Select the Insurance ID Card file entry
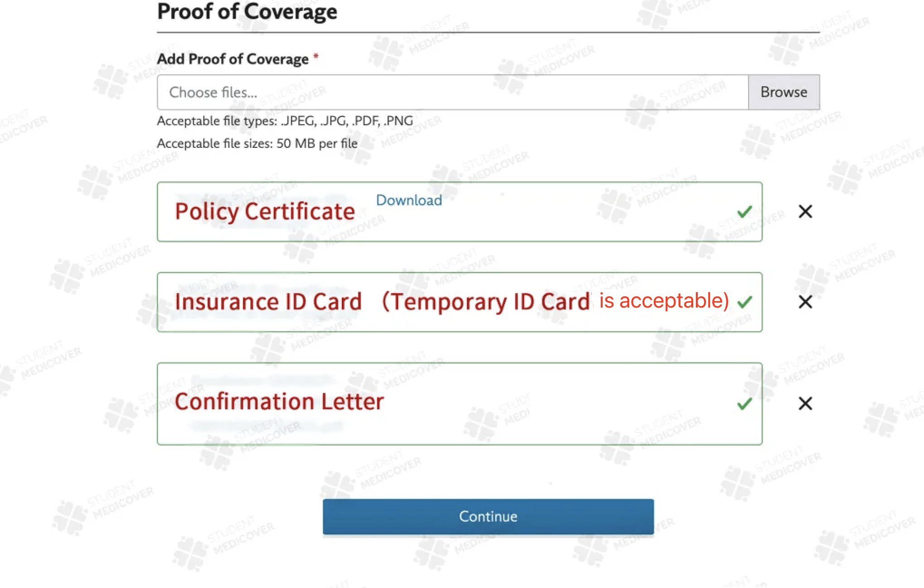This screenshot has height=588, width=924. pos(460,302)
